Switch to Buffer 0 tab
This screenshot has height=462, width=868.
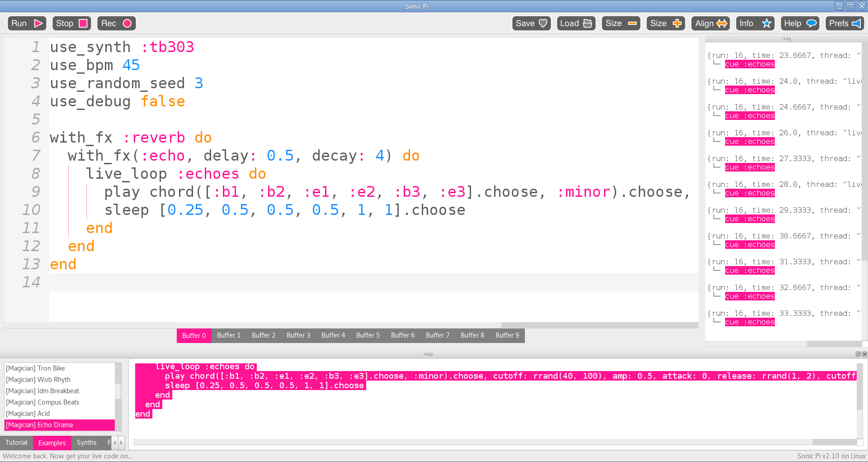click(x=194, y=335)
